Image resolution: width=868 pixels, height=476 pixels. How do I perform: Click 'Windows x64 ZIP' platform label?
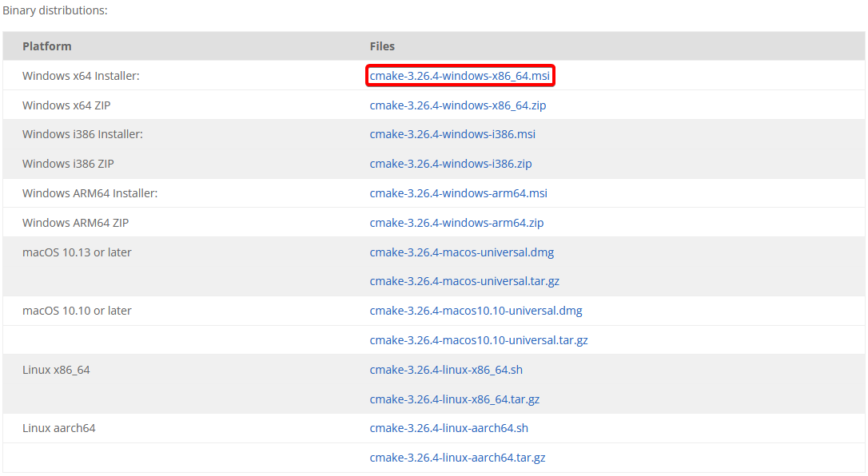66,105
